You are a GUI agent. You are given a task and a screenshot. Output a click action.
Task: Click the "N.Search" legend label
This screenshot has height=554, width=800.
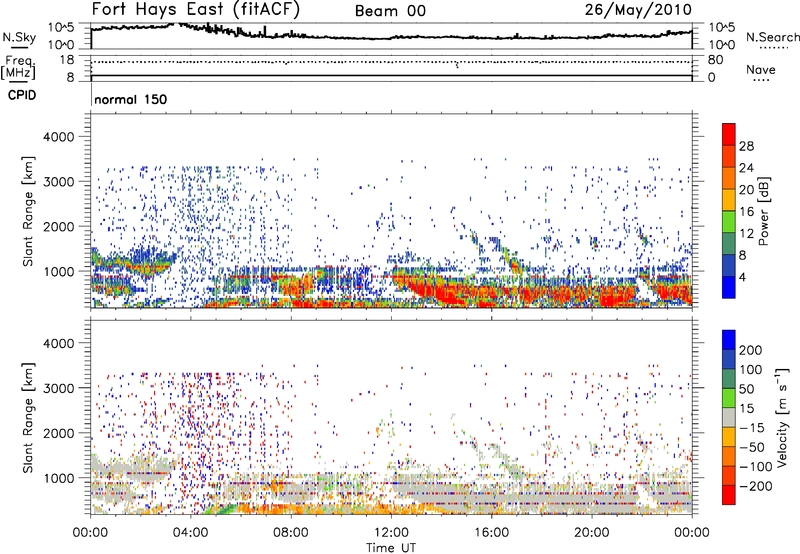772,37
